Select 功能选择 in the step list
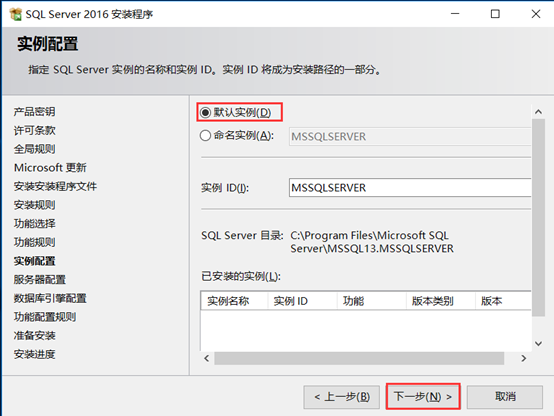The height and width of the screenshot is (416, 554). [34, 223]
